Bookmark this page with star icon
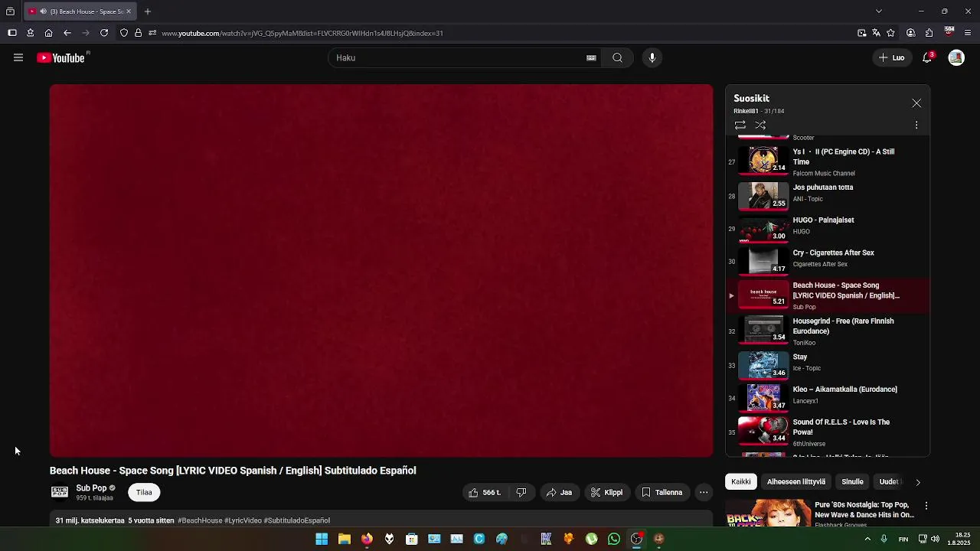 pyautogui.click(x=890, y=33)
